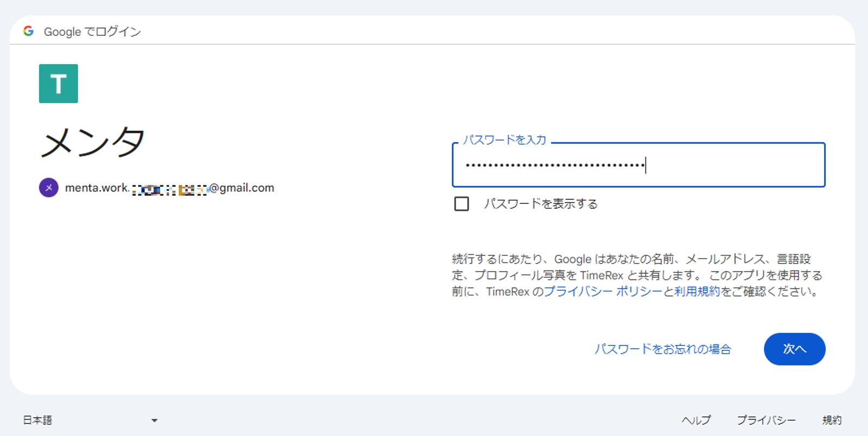Open プライバシー ポリシー link for TimeRex
The height and width of the screenshot is (436, 868).
pos(603,292)
